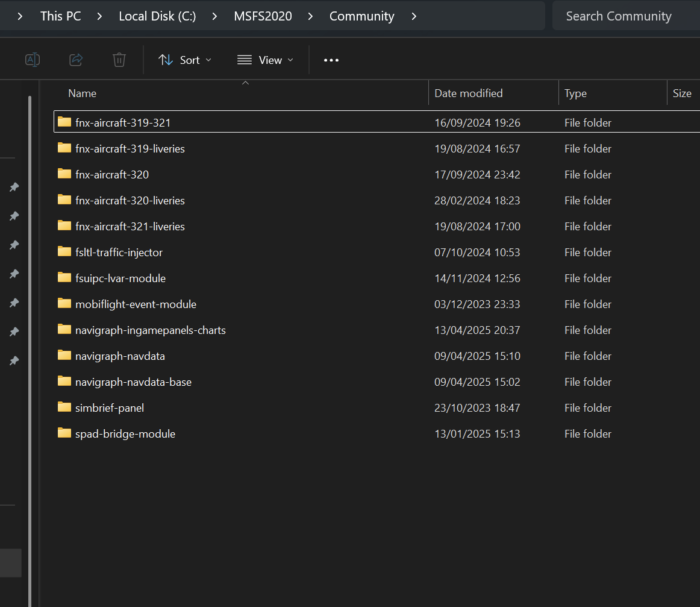This screenshot has height=607, width=700.
Task: Sort by the Date modified column header
Action: click(x=468, y=93)
